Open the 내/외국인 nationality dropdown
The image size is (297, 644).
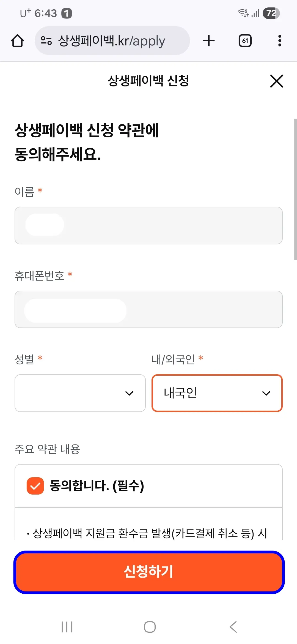pyautogui.click(x=216, y=393)
